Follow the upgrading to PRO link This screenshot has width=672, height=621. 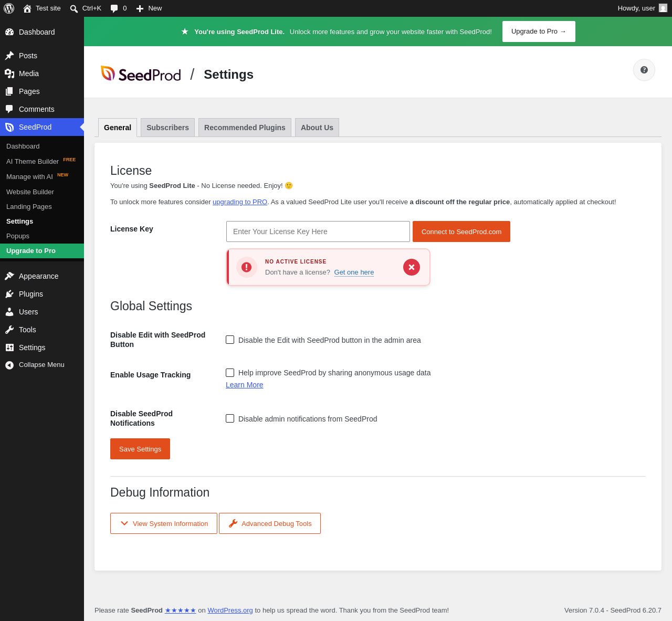point(240,202)
